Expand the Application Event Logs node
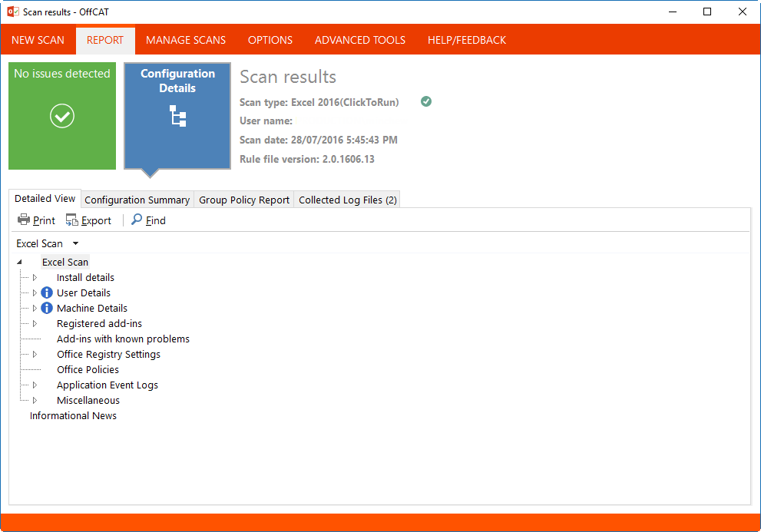Screen dimensions: 761x532 (35, 385)
